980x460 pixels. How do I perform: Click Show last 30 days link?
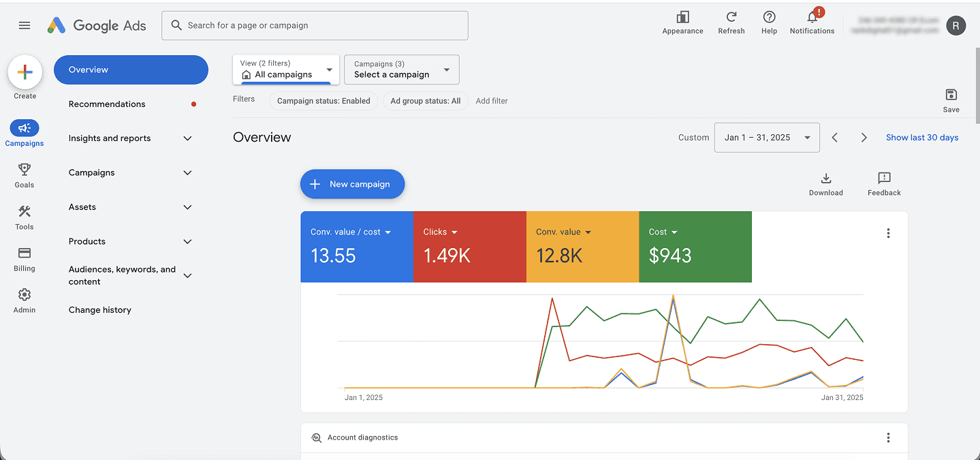[x=922, y=138]
